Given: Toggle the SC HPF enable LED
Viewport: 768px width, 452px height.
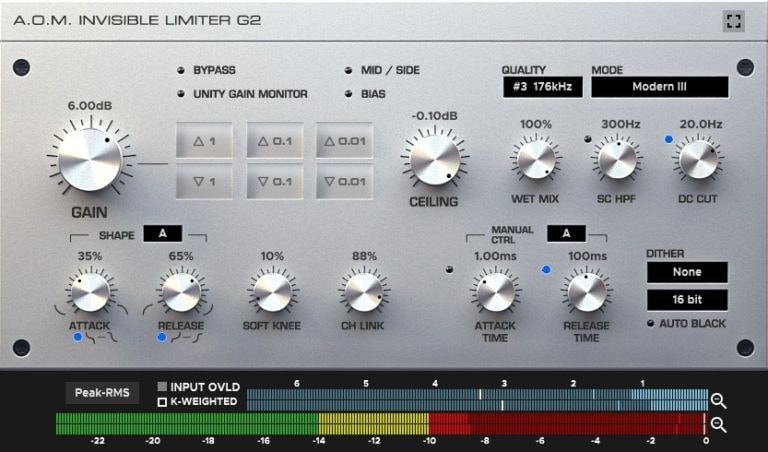Looking at the screenshot, I should tap(588, 140).
